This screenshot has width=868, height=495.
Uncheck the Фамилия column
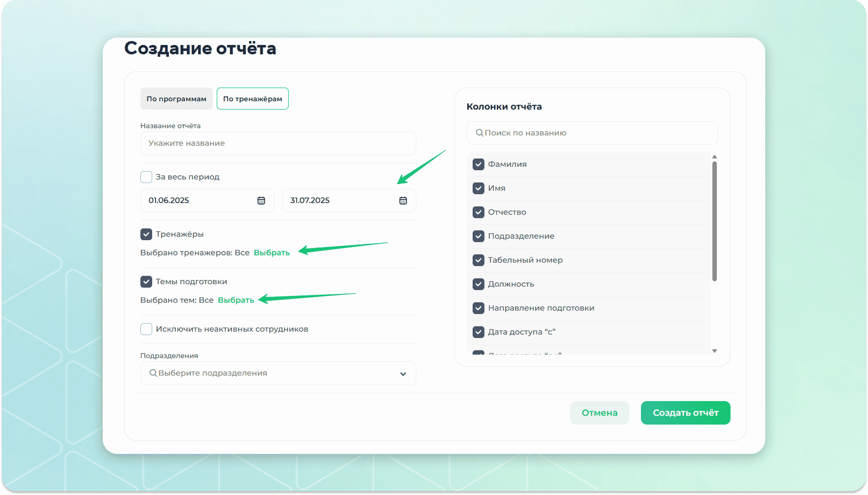(479, 164)
